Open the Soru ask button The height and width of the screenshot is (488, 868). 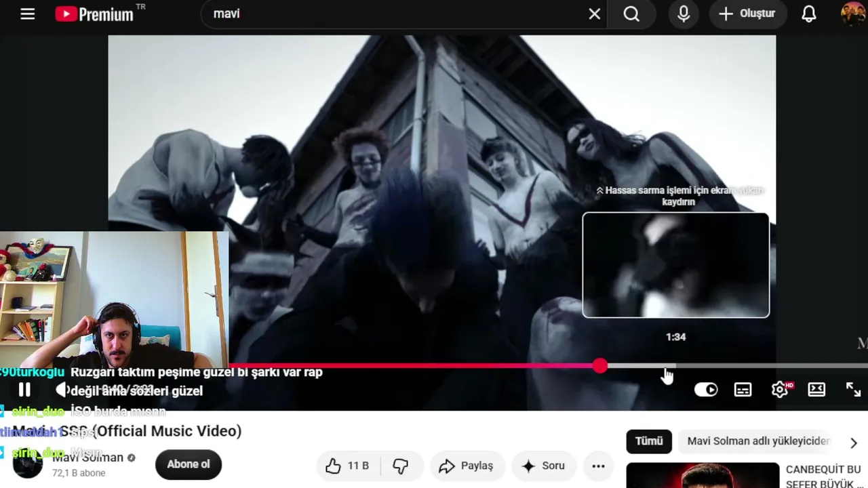[543, 466]
